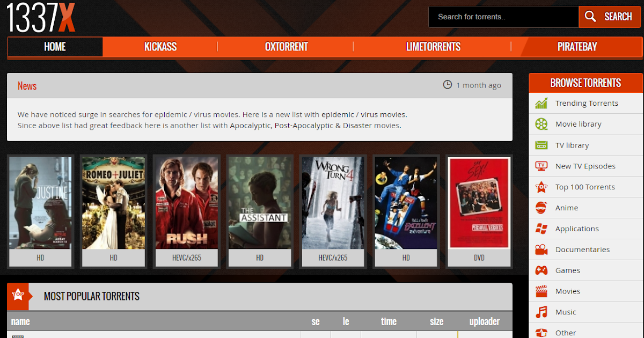Image resolution: width=644 pixels, height=338 pixels.
Task: Switch to the Oxtorrent tab
Action: pyautogui.click(x=286, y=47)
